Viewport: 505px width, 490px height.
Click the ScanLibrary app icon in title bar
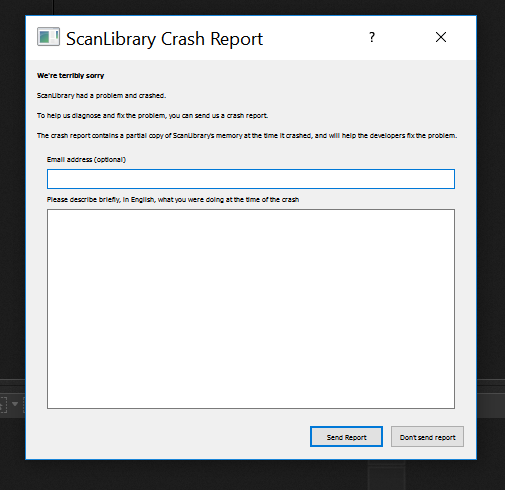click(x=48, y=37)
